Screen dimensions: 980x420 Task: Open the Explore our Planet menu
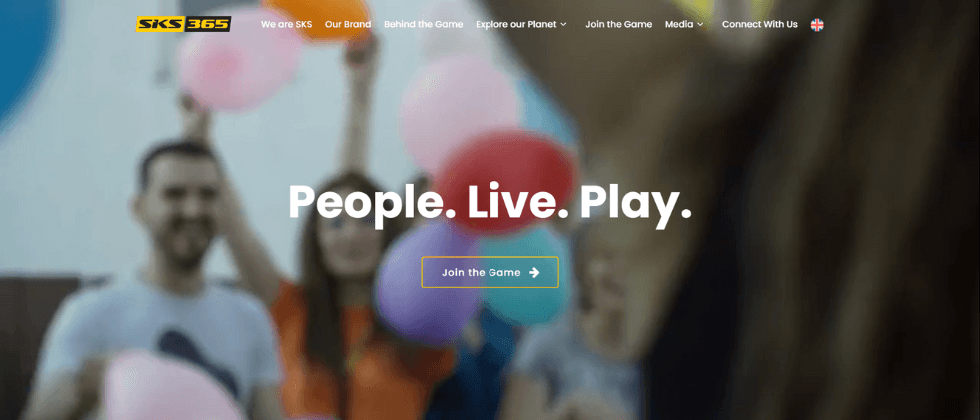(x=521, y=24)
